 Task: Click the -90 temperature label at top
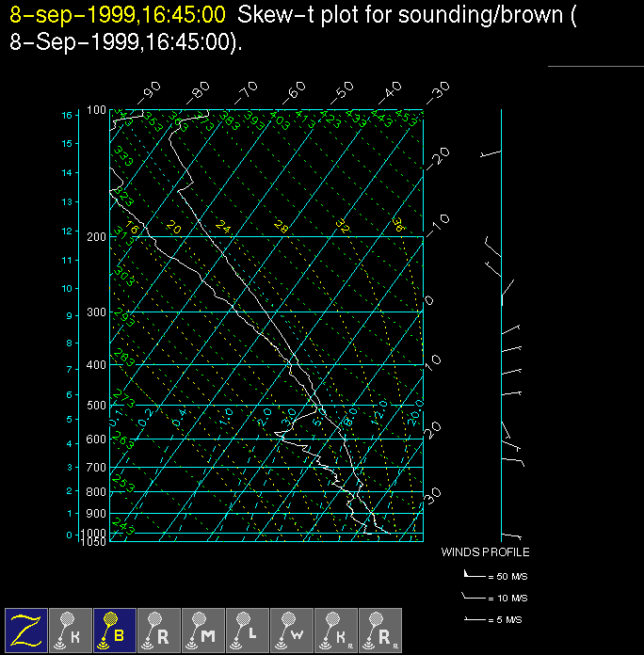coord(150,91)
